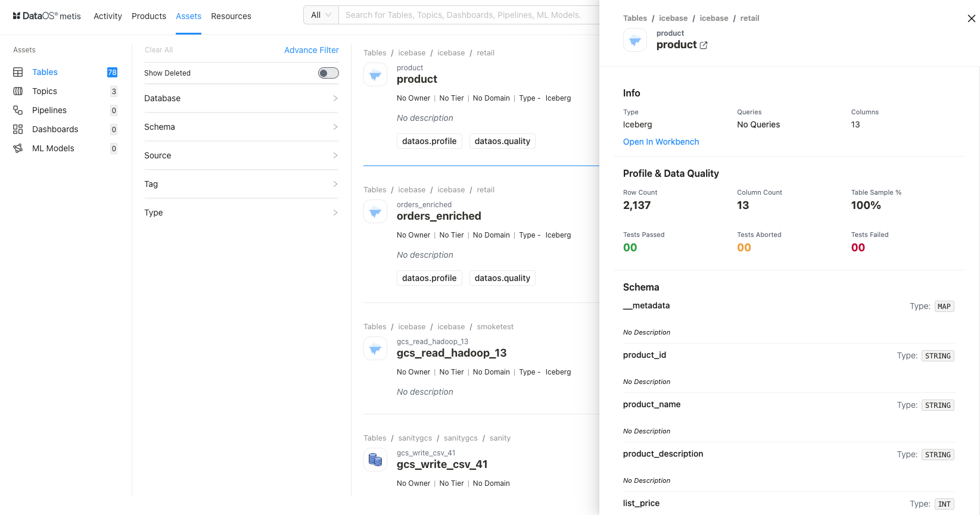980x515 pixels.
Task: Expand the Tag filter
Action: pyautogui.click(x=241, y=184)
